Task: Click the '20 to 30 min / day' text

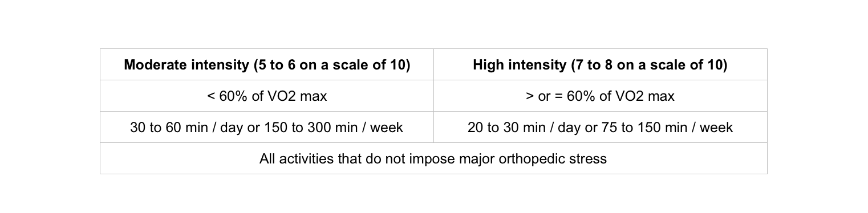Action: [524, 128]
